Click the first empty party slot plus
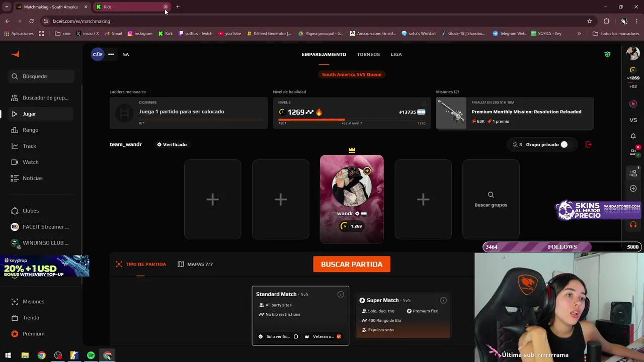This screenshot has height=362, width=644. [212, 200]
